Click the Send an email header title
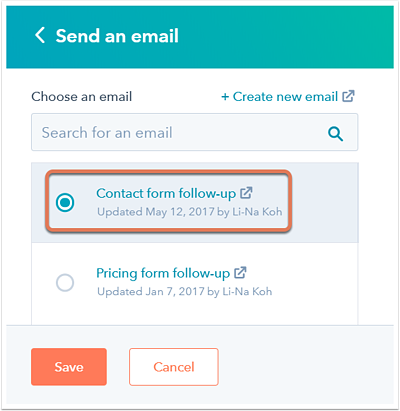 (117, 36)
